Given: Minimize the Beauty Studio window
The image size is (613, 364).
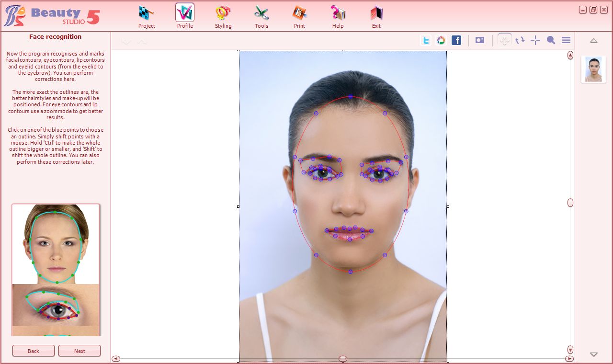Looking at the screenshot, I should pos(583,10).
